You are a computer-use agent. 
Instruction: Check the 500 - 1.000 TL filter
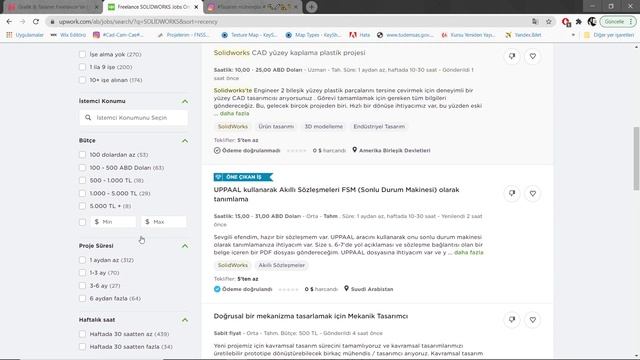click(82, 180)
